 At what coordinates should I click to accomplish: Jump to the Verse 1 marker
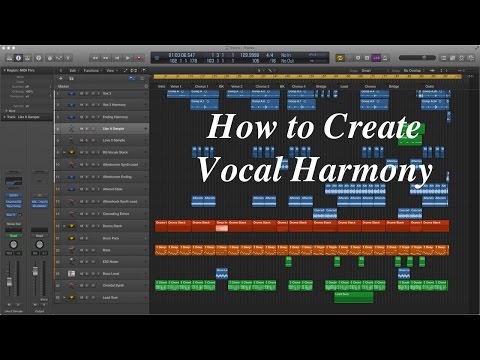(176, 86)
